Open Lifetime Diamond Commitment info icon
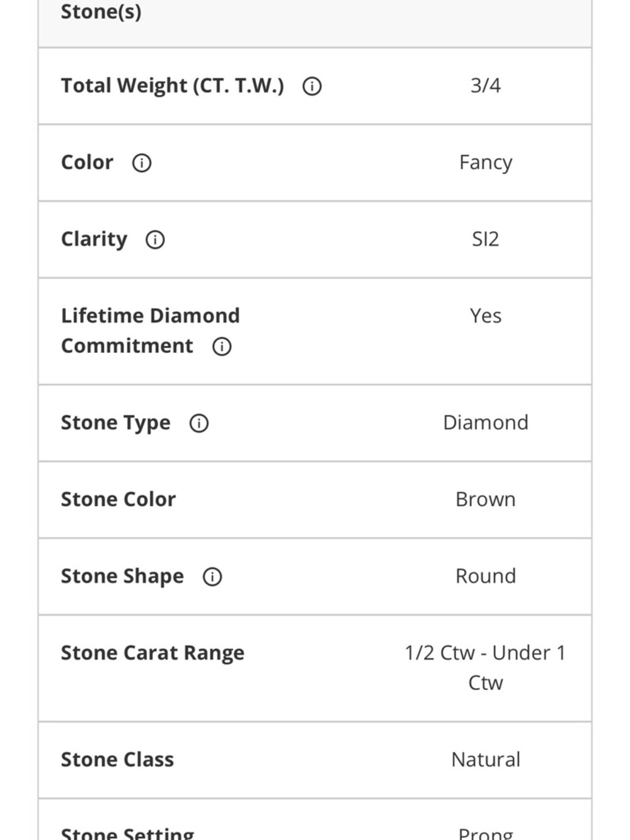 222,347
